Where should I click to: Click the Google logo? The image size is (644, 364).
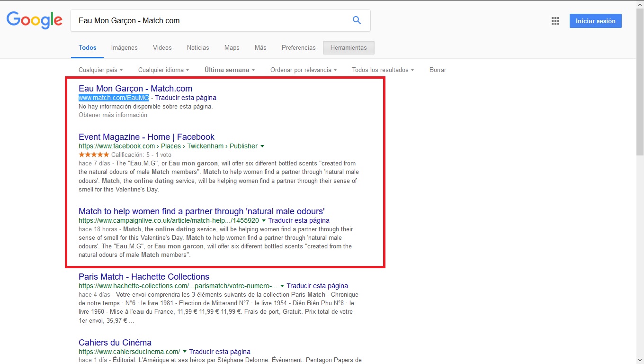(35, 20)
